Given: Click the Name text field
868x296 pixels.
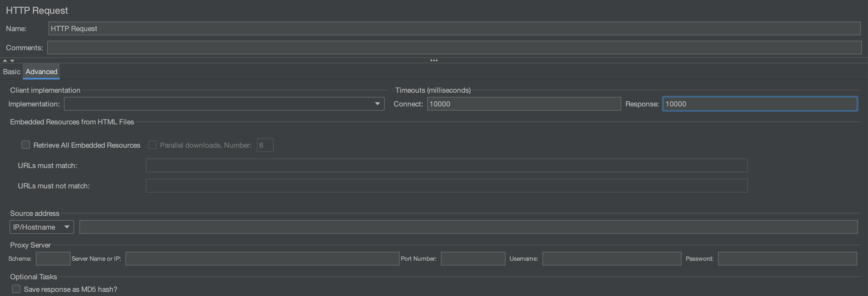Looking at the screenshot, I should (454, 29).
